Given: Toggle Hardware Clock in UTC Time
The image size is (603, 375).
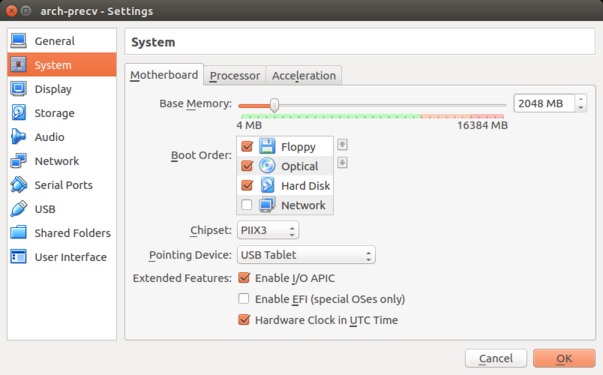Looking at the screenshot, I should 244,320.
